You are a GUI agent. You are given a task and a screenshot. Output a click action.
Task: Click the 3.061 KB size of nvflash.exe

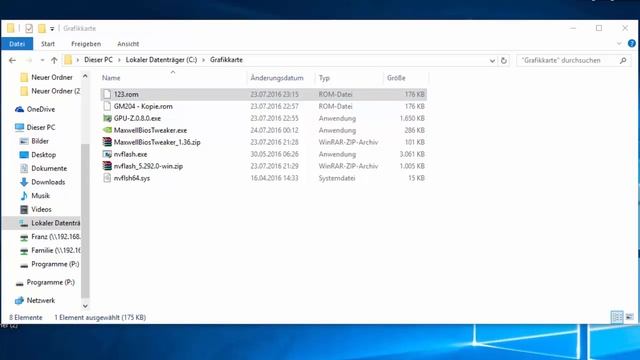(412, 154)
